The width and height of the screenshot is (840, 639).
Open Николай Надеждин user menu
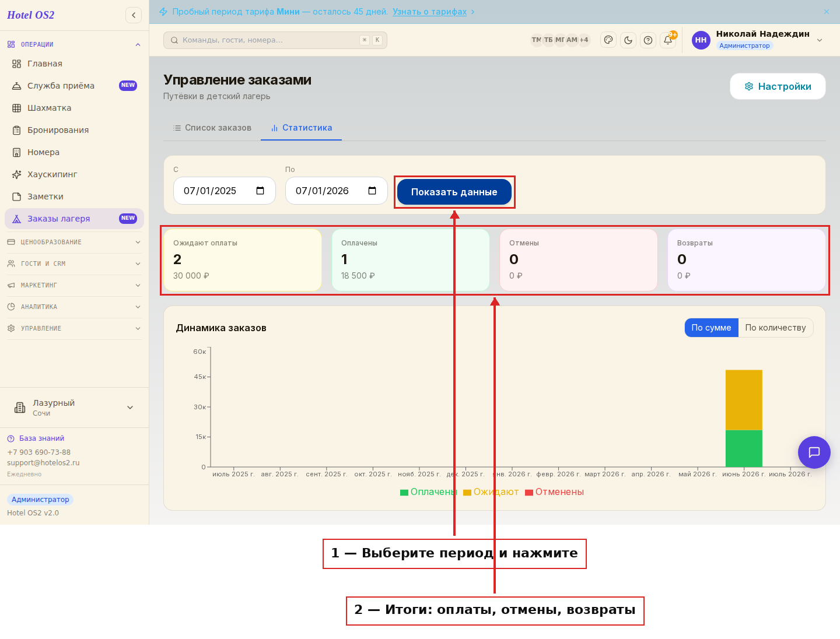(758, 40)
